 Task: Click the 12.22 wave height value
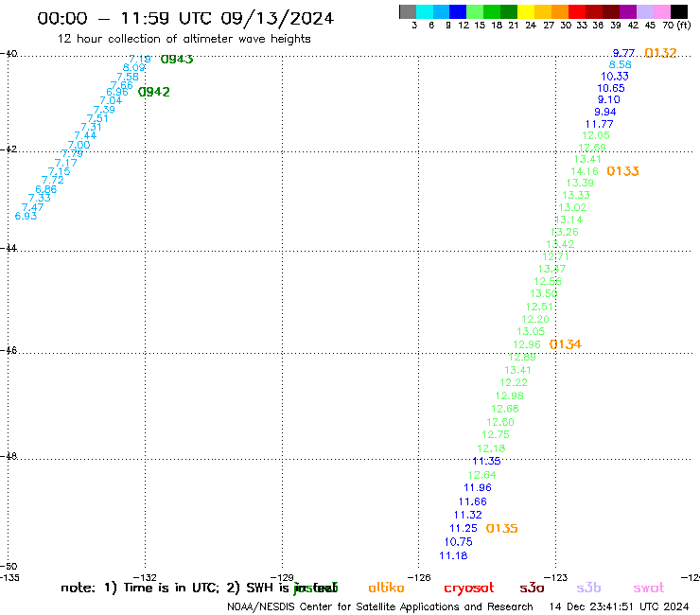[514, 383]
